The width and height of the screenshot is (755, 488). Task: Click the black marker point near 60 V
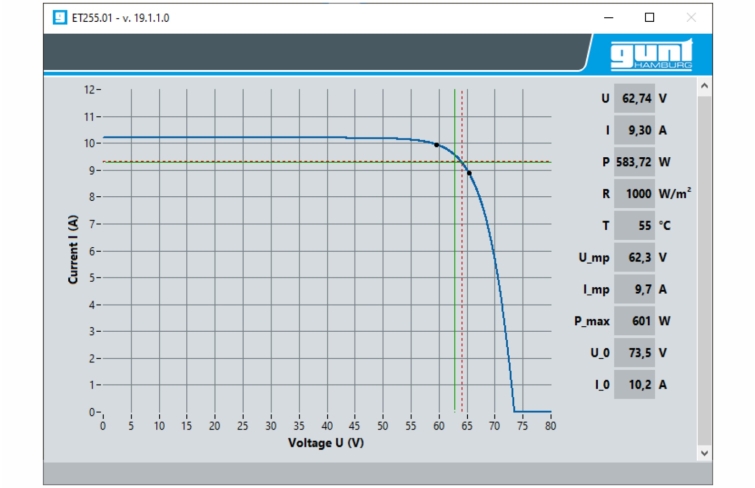(x=437, y=145)
